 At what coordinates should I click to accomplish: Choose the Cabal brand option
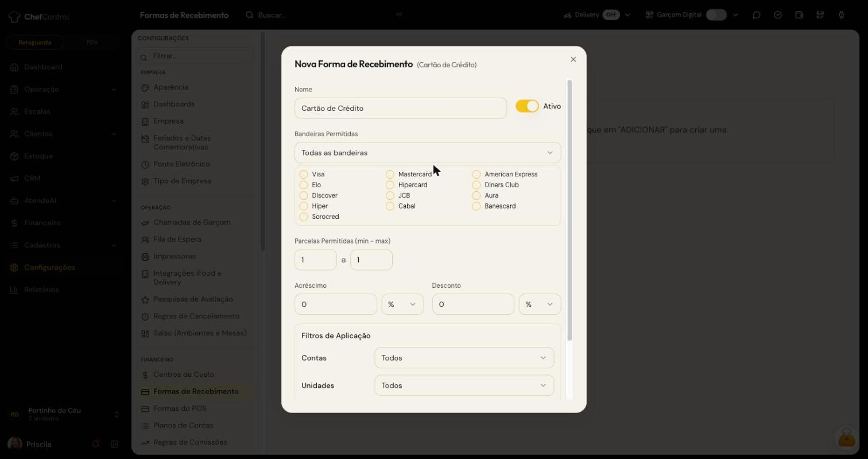click(390, 206)
